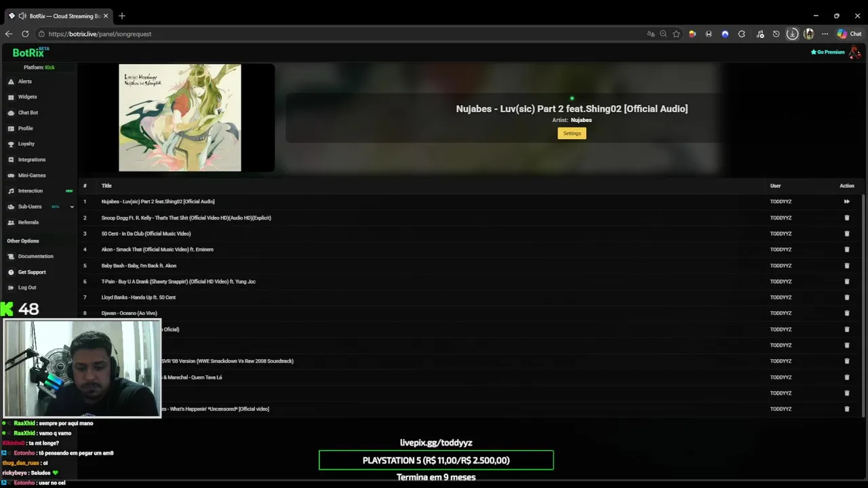The width and height of the screenshot is (868, 488).
Task: Open the Interaction menu item
Action: [30, 191]
